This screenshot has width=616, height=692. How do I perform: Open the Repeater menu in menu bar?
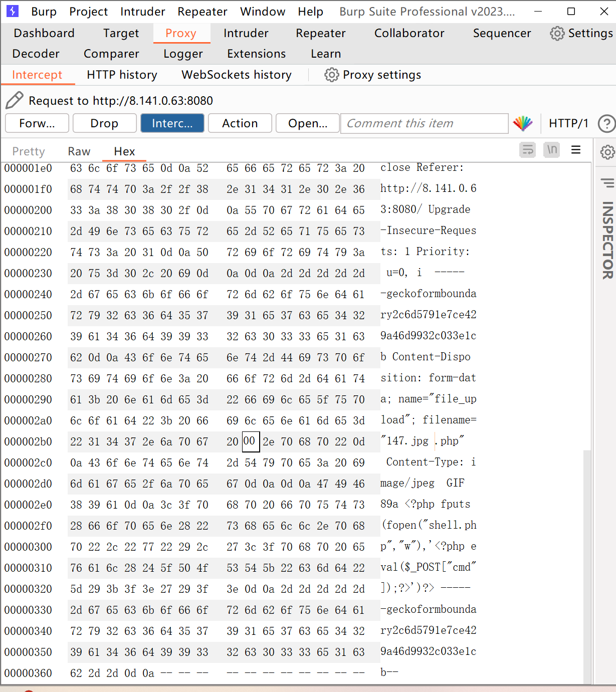tap(202, 12)
